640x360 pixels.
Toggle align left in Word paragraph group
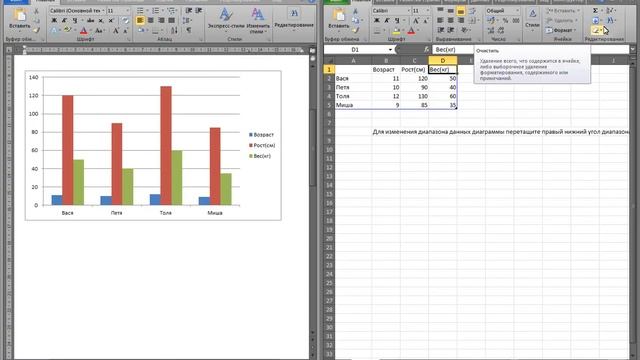pos(140,20)
